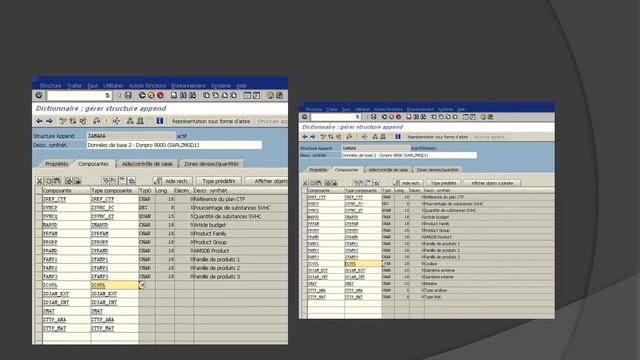Open value help beside ZCOUL in right window

(384, 264)
